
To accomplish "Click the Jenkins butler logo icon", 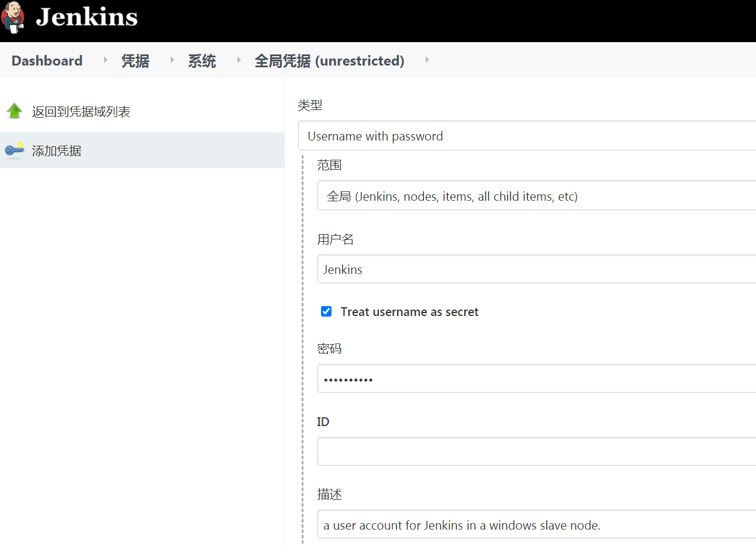I will pyautogui.click(x=12, y=17).
